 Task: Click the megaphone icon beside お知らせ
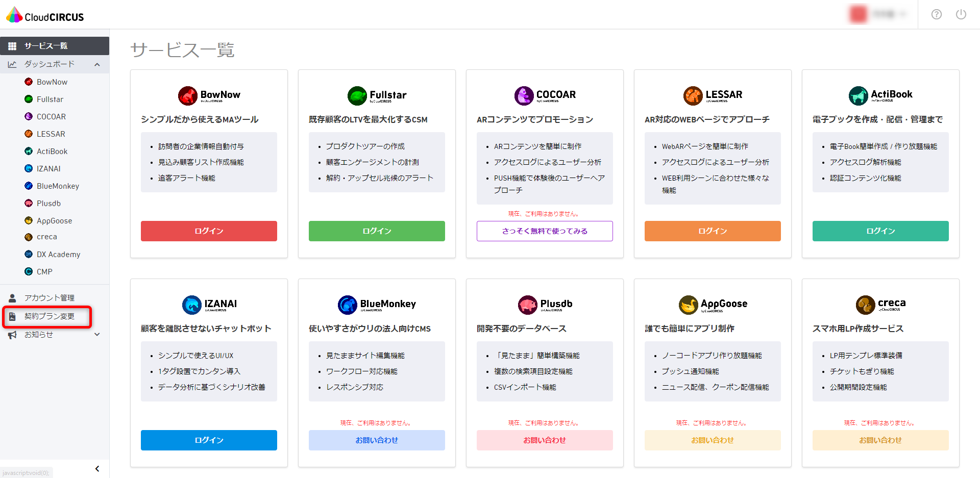coord(12,335)
